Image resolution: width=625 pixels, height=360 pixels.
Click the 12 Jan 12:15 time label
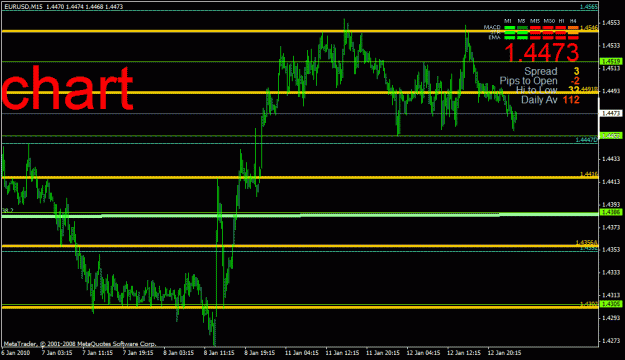464,353
